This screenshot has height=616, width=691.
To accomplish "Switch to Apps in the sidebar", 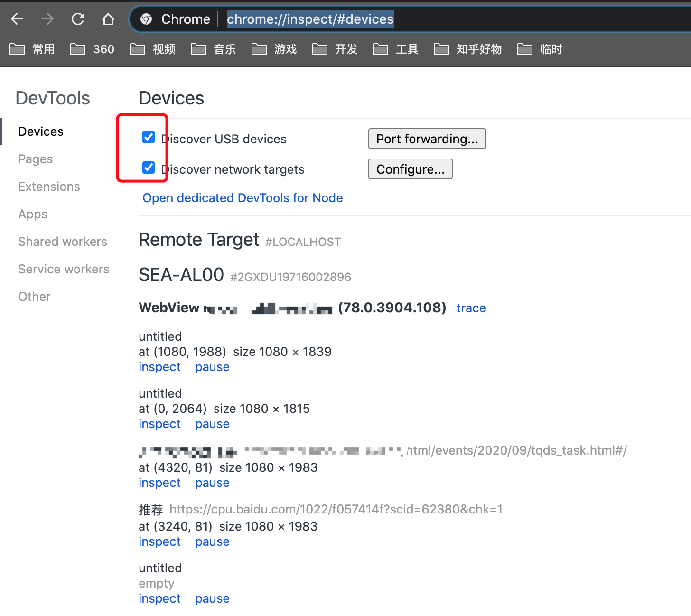I will [x=33, y=214].
